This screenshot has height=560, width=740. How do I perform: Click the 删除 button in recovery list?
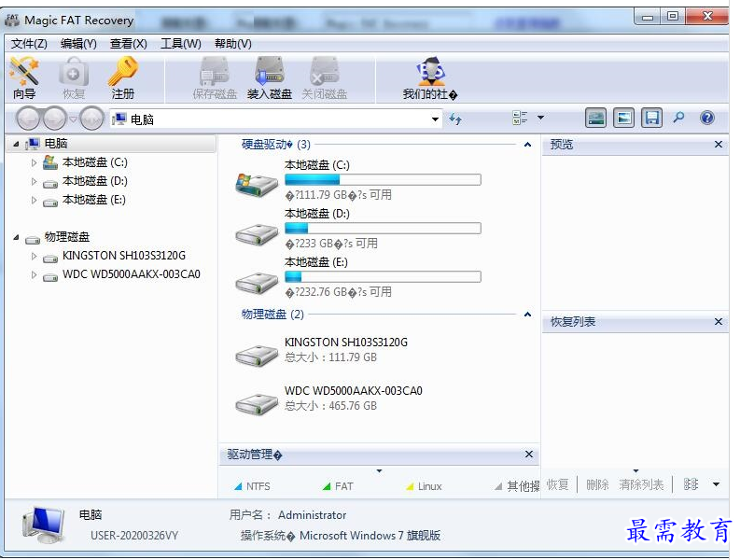(597, 484)
